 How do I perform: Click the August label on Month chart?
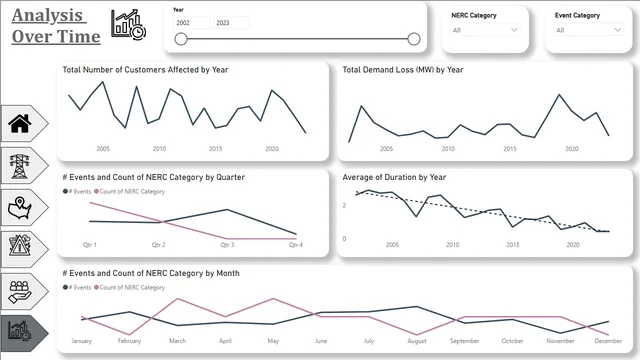(417, 341)
